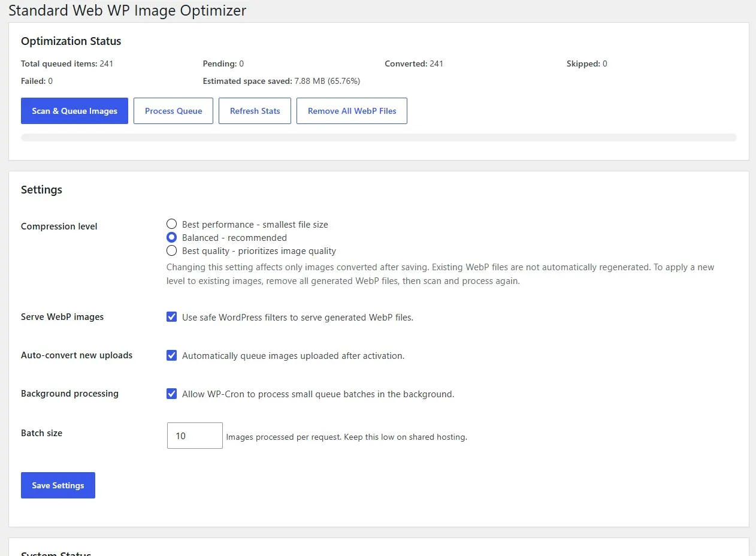Save Settings at the bottom
Screen dimensions: 756x556
[58, 485]
